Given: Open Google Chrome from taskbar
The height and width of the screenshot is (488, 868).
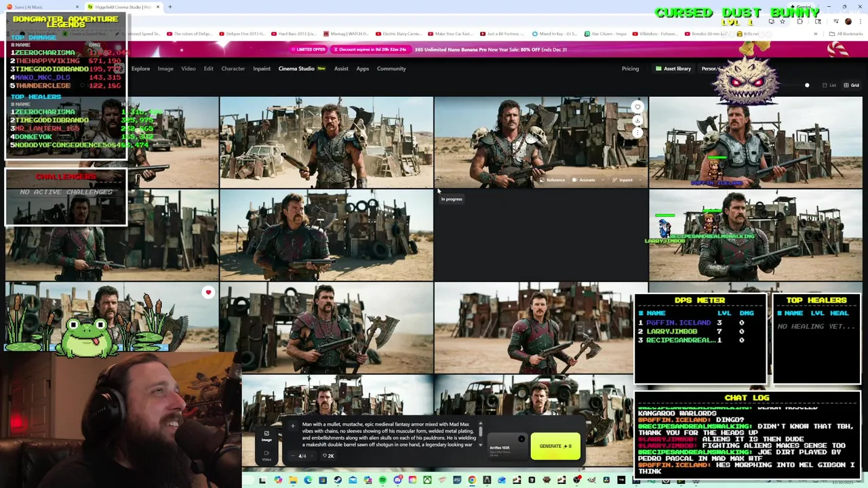Looking at the screenshot, I should click(472, 480).
